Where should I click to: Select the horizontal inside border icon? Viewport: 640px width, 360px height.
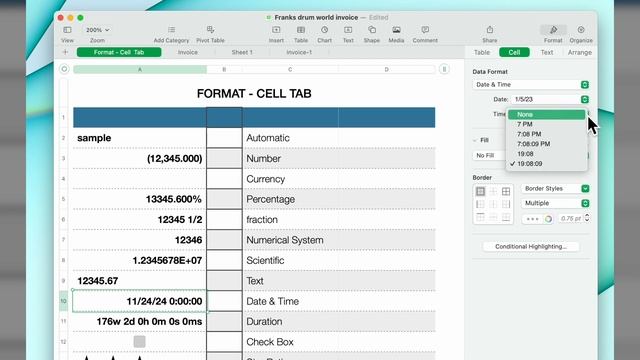point(493,217)
